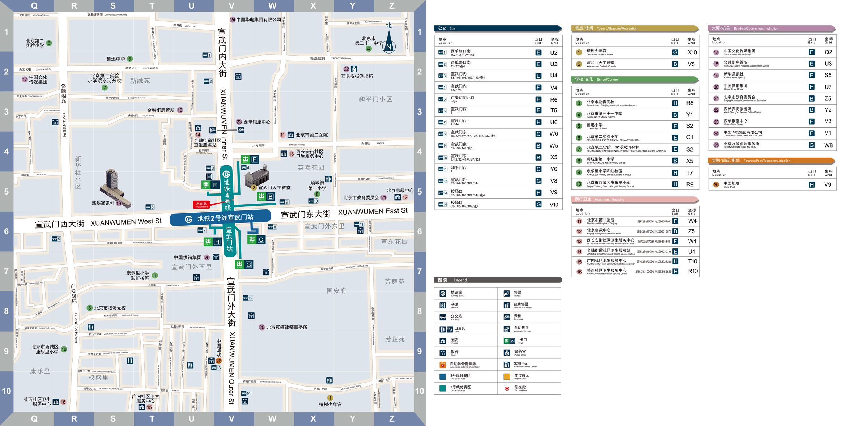The image size is (868, 426).
Task: Click Exit G icon south of station
Action: (244, 265)
